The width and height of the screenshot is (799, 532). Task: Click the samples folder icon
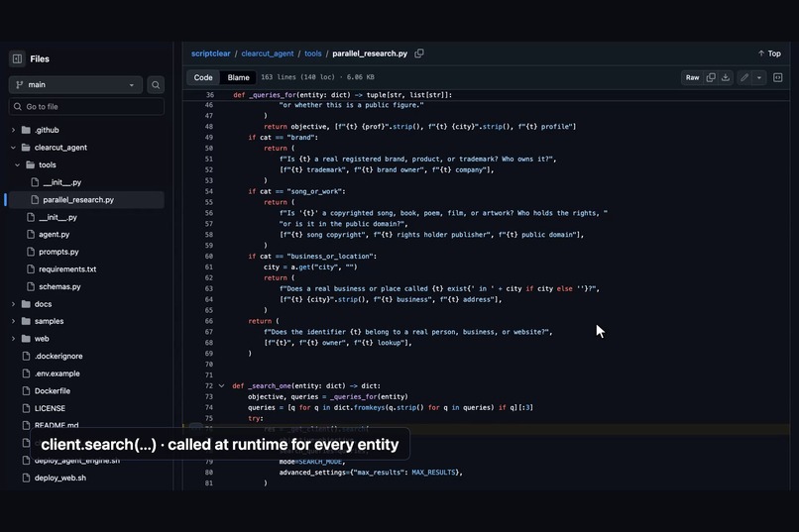[x=26, y=321]
